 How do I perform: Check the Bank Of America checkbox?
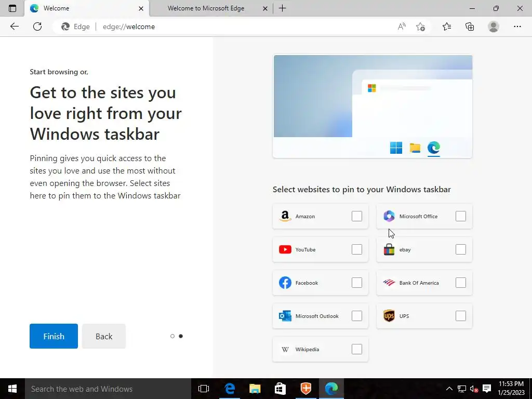[461, 283]
